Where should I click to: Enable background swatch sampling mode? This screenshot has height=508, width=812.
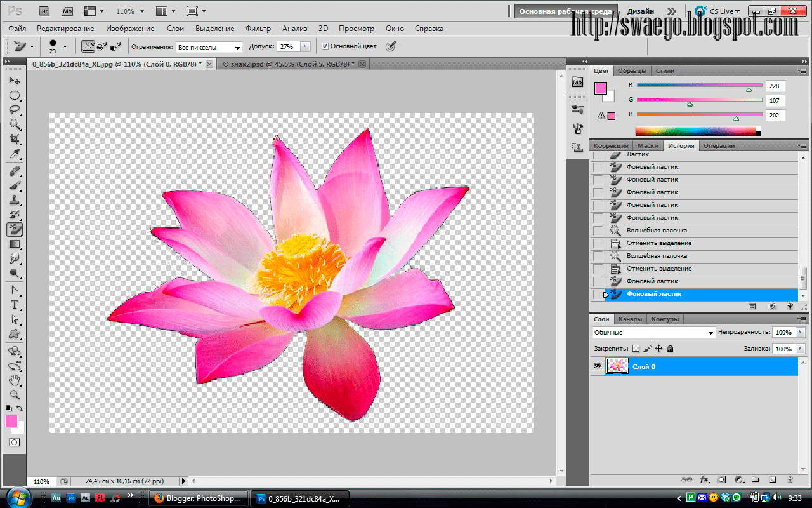coord(116,46)
